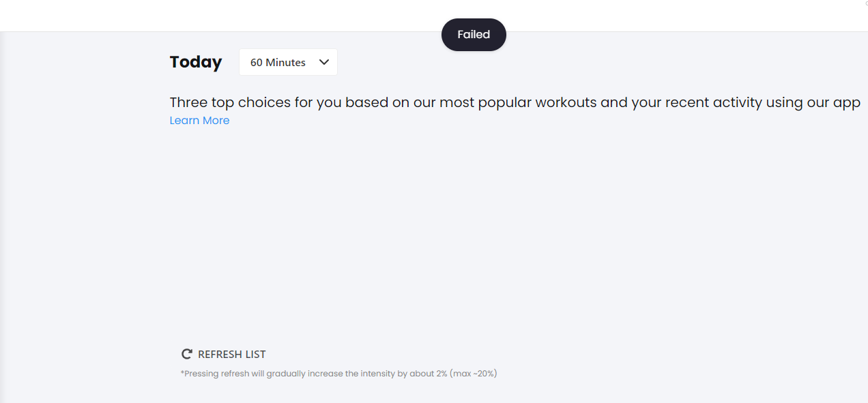The width and height of the screenshot is (868, 403).
Task: Select the chevron arrow inside 60 Minutes box
Action: click(x=324, y=62)
